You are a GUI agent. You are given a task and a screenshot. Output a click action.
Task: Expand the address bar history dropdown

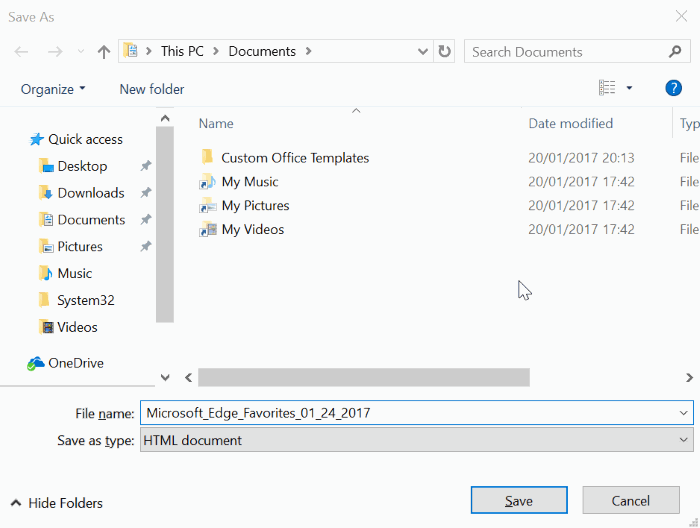424,51
